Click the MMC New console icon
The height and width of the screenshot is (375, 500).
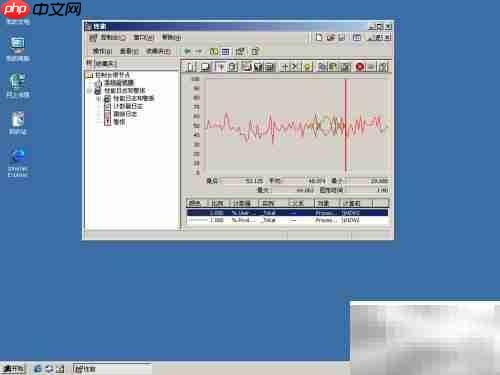pos(319,37)
